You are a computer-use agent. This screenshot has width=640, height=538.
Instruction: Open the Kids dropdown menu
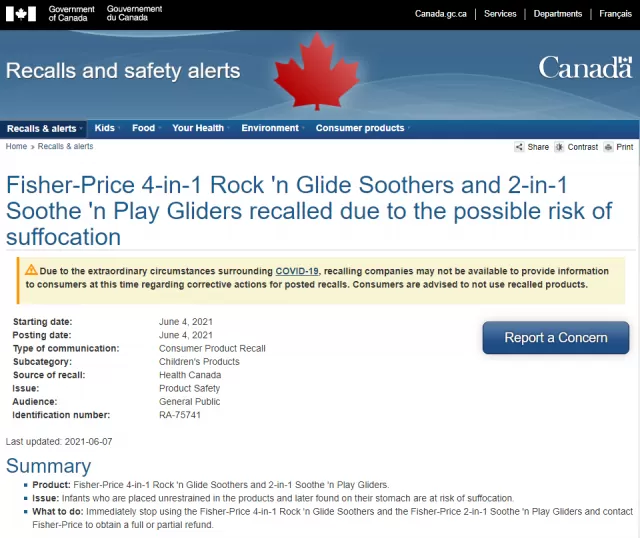coord(107,128)
